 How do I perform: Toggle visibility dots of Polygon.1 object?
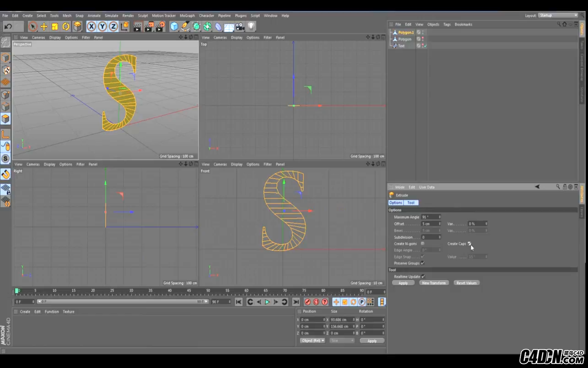(x=423, y=32)
